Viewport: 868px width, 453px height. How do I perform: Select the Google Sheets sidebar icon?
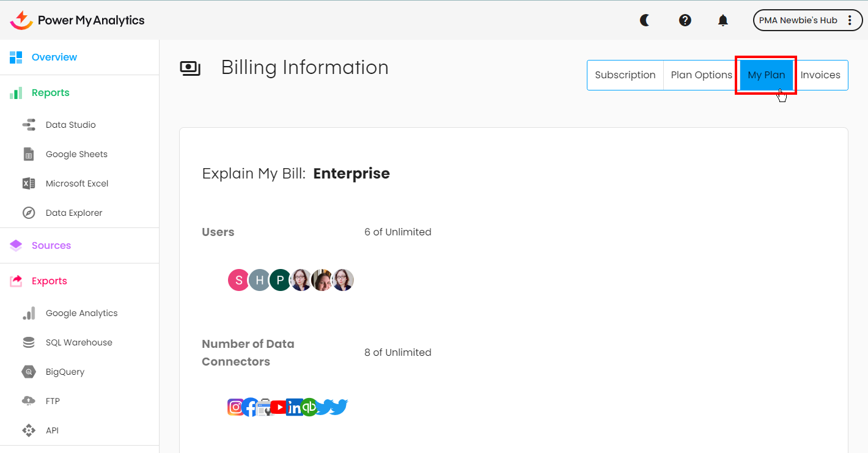29,154
